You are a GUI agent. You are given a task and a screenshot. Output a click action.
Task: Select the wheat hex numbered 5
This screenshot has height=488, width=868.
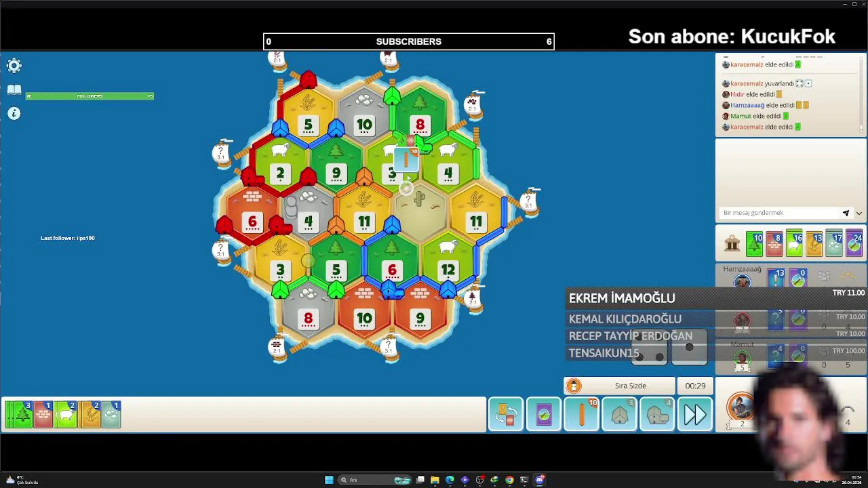308,117
